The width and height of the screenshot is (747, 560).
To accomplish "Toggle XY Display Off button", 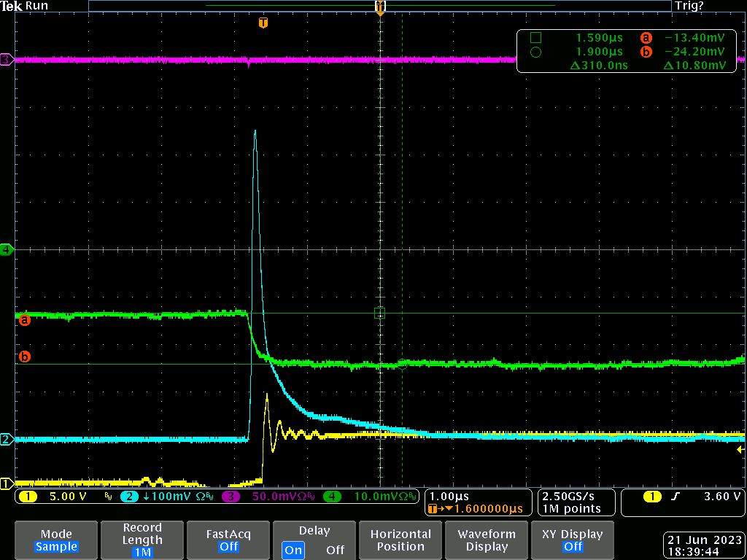I will pyautogui.click(x=573, y=540).
